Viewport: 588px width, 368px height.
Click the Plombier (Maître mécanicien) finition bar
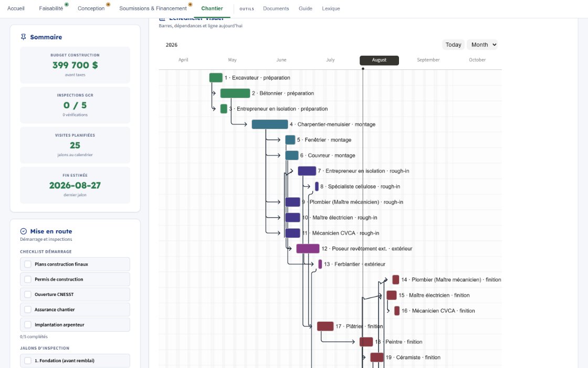pos(396,280)
